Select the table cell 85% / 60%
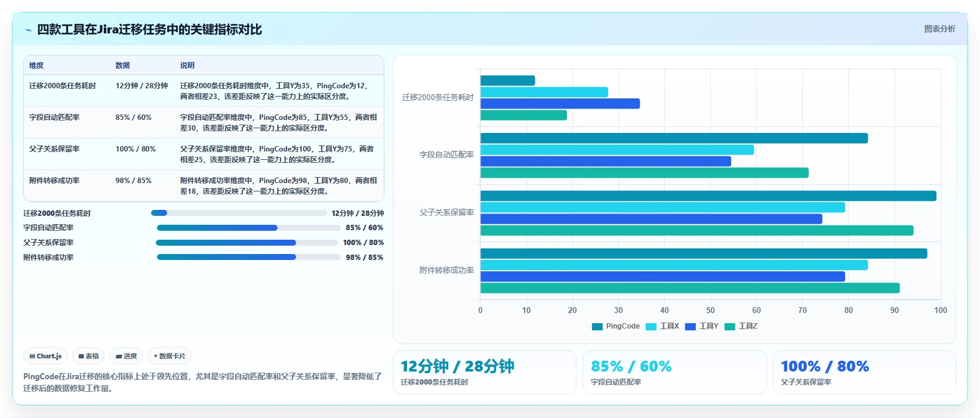Screen dimensions: 980x418 133,117
